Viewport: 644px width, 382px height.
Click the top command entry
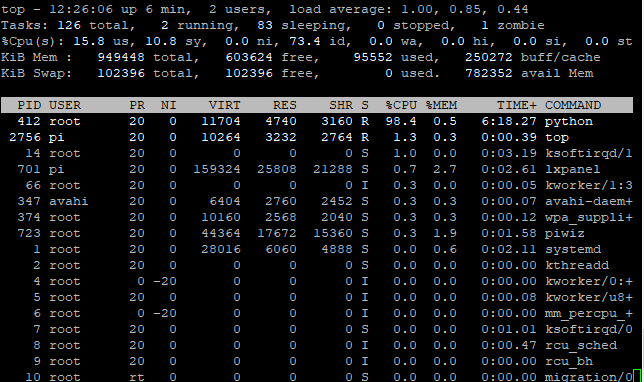click(557, 138)
